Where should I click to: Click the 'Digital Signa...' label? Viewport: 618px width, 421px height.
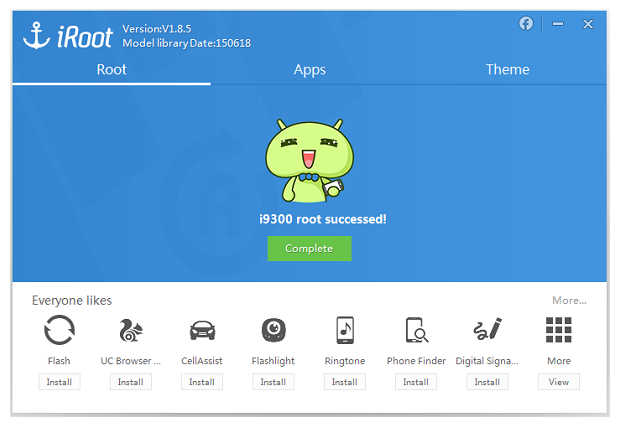pyautogui.click(x=487, y=361)
